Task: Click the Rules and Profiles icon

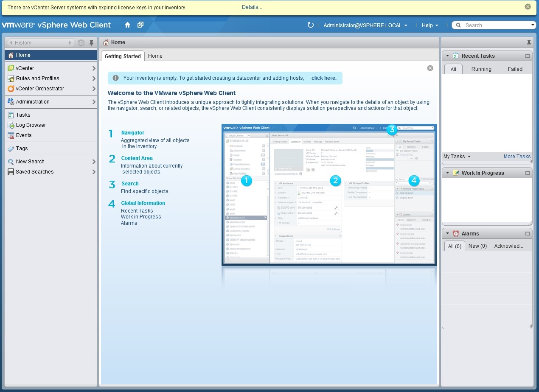Action: (x=11, y=78)
